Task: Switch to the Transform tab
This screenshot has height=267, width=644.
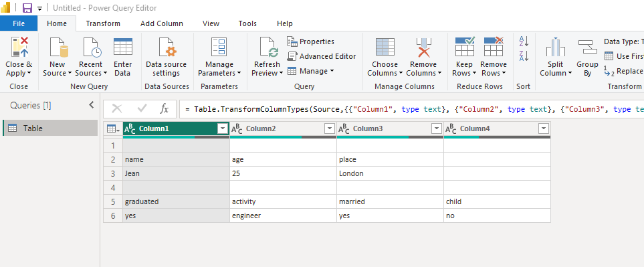Action: (103, 23)
